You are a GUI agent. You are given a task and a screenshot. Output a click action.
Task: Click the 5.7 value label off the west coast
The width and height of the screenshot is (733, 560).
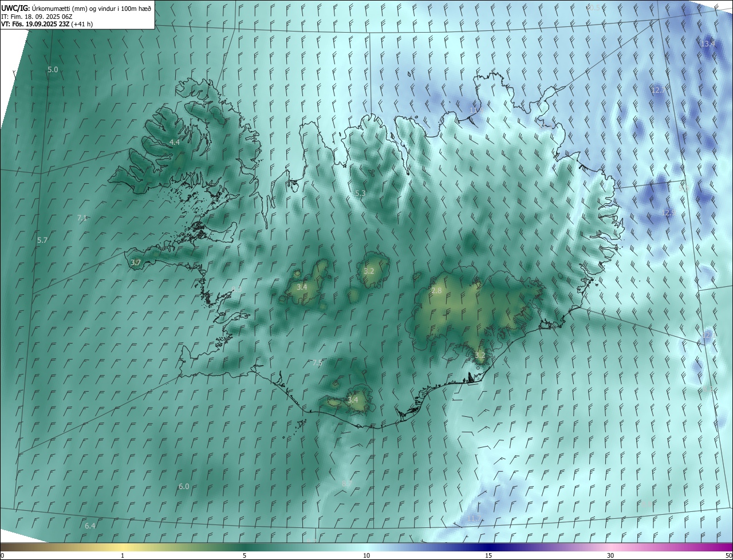[x=42, y=240]
